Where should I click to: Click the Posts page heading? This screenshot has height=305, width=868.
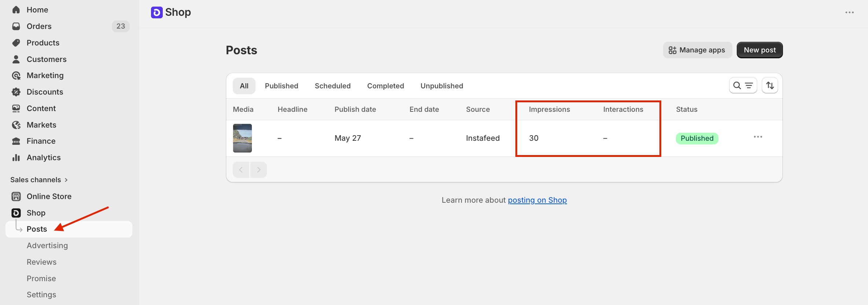click(241, 50)
